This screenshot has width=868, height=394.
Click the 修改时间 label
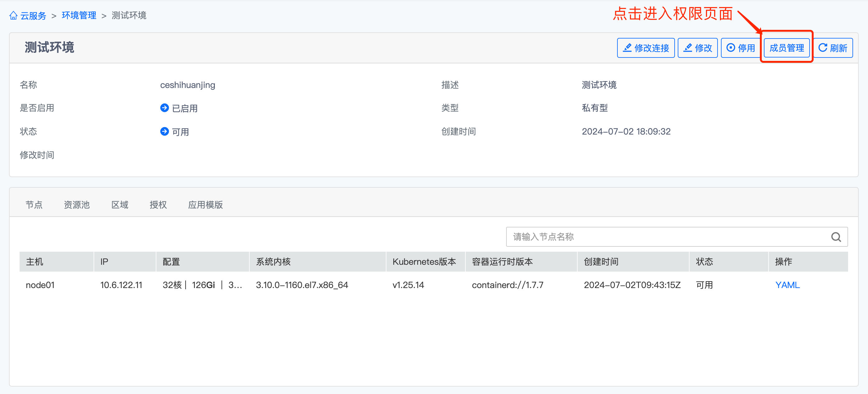click(x=37, y=155)
